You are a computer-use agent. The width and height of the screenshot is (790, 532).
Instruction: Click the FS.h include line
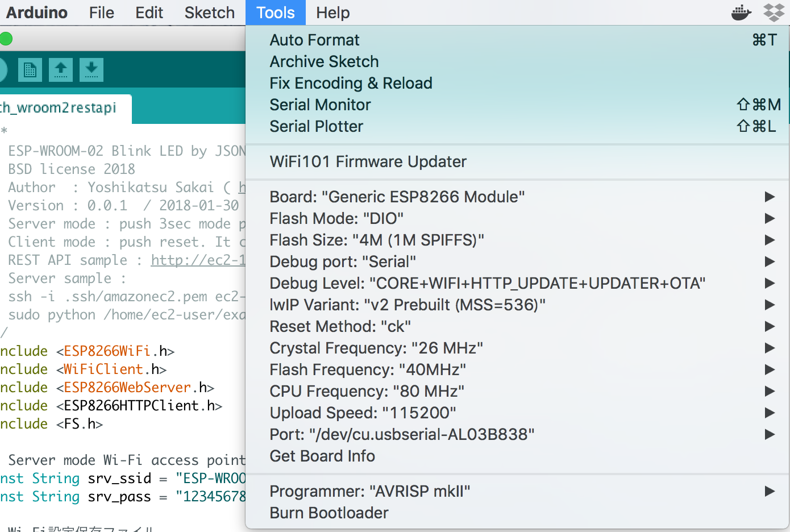coord(51,424)
